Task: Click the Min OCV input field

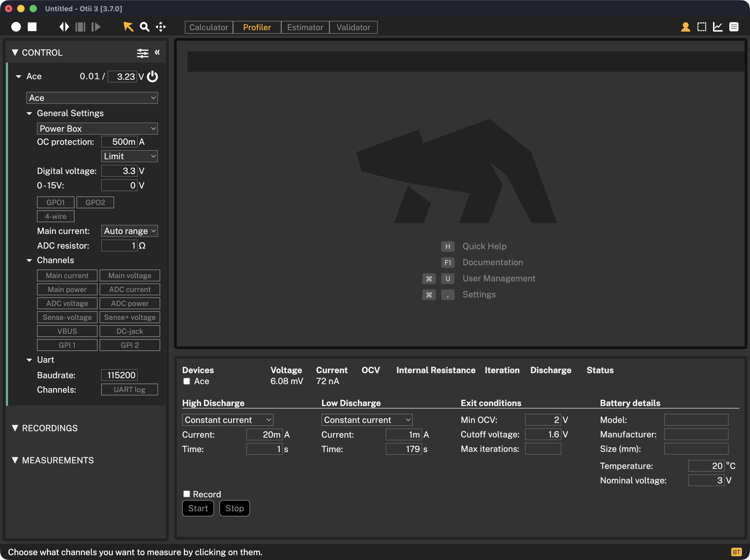Action: pyautogui.click(x=543, y=420)
